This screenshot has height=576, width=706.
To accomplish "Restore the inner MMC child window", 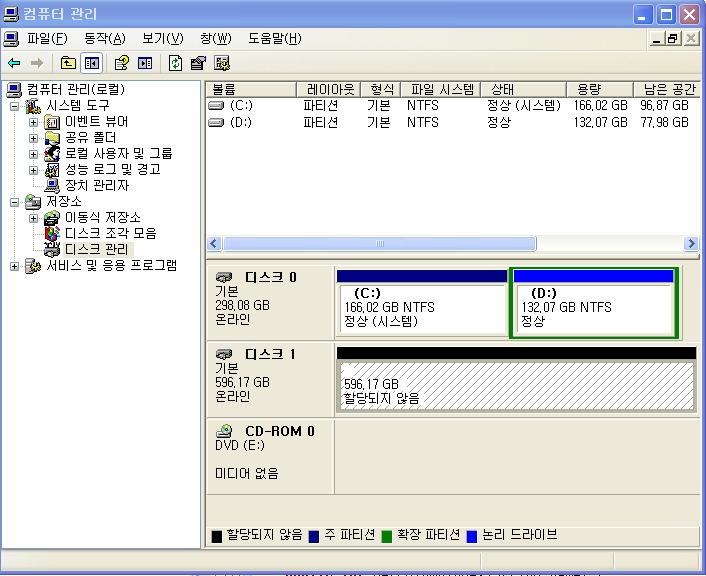I will pos(673,39).
